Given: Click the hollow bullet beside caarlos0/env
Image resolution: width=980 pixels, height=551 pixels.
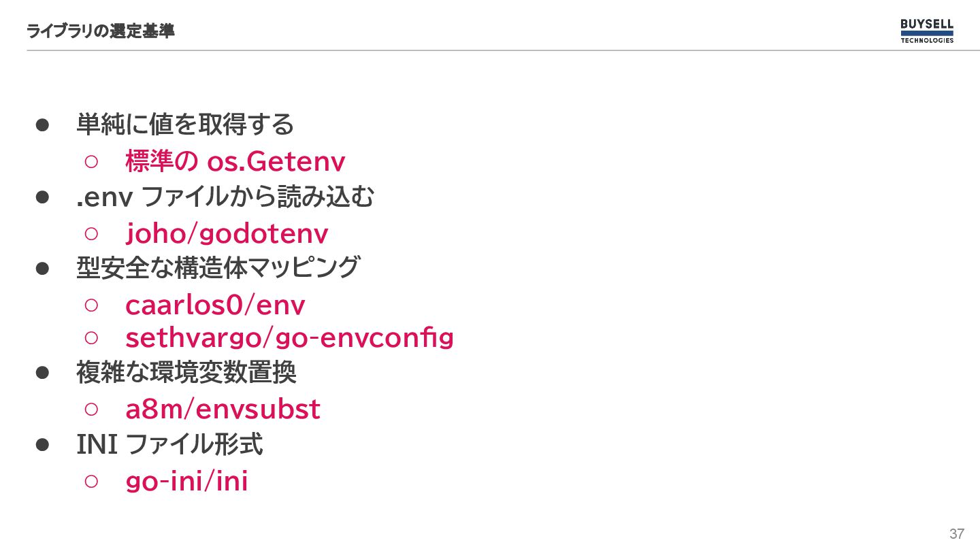Looking at the screenshot, I should pos(92,305).
